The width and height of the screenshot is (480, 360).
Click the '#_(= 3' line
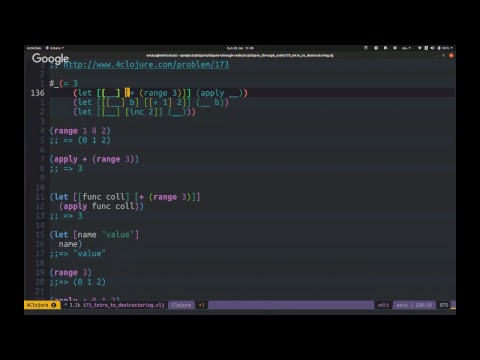tap(63, 83)
